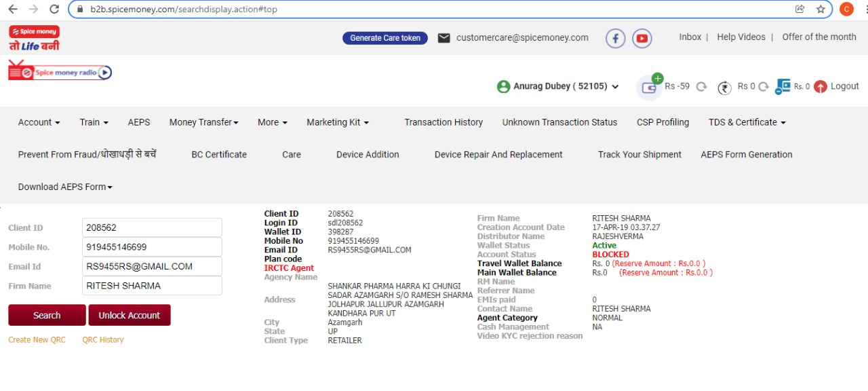
Task: Open Device Repair And Replacement
Action: pyautogui.click(x=498, y=154)
